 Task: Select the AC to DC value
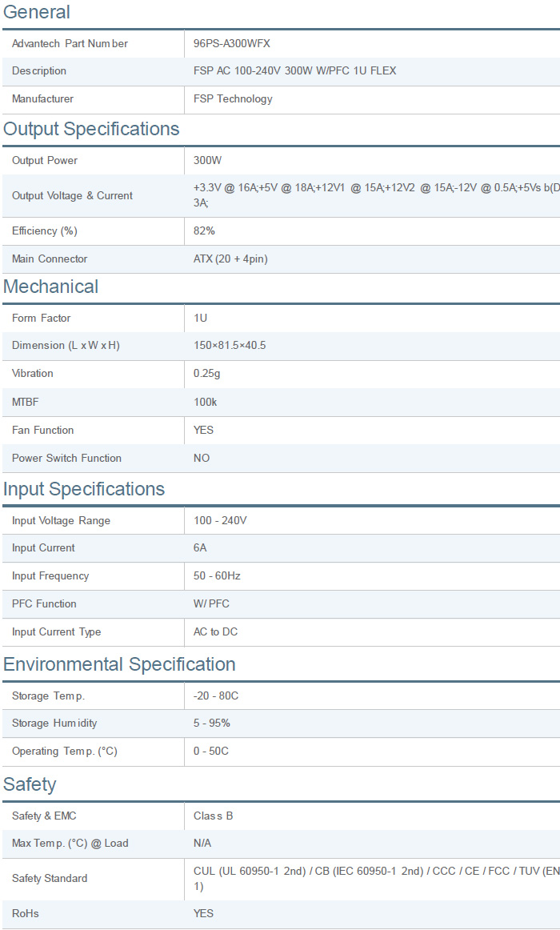tap(215, 632)
